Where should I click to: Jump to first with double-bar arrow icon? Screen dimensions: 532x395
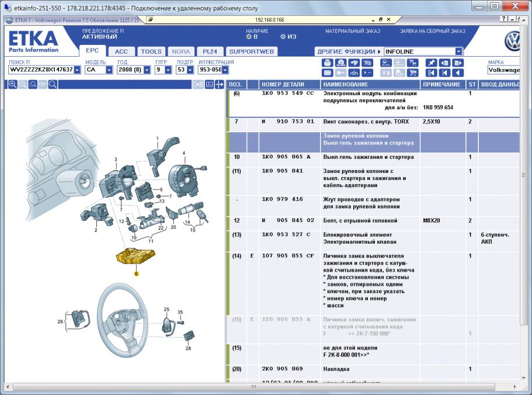click(431, 72)
